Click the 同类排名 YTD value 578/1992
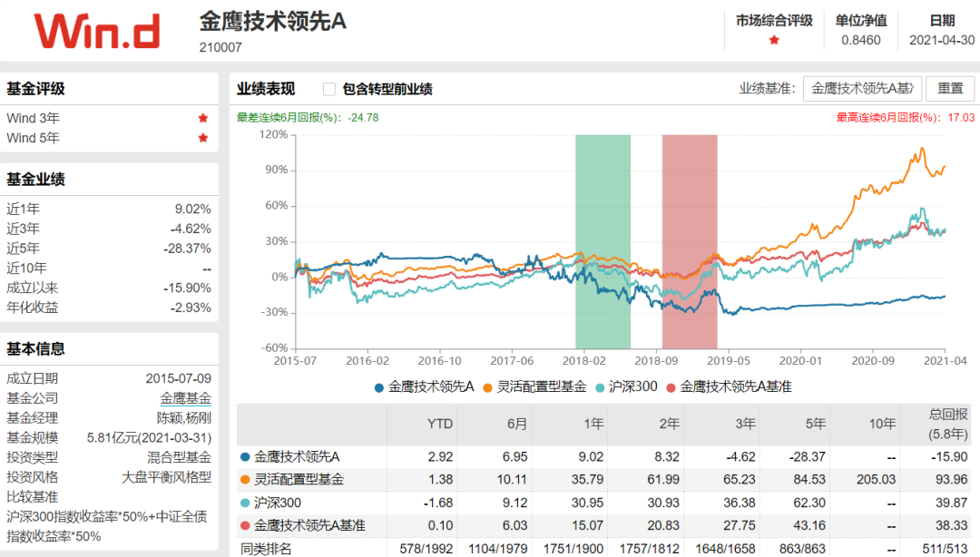980x557 pixels. pos(426,549)
